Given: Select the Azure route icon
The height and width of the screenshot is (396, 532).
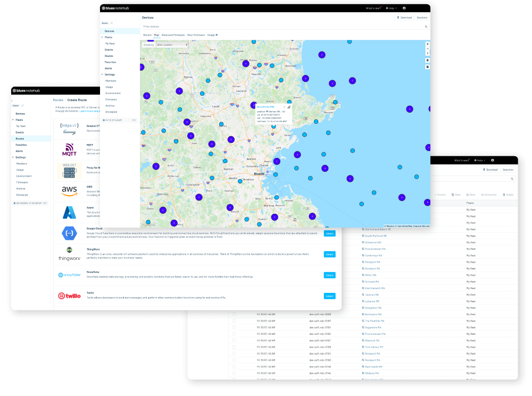Looking at the screenshot, I should pos(70,213).
